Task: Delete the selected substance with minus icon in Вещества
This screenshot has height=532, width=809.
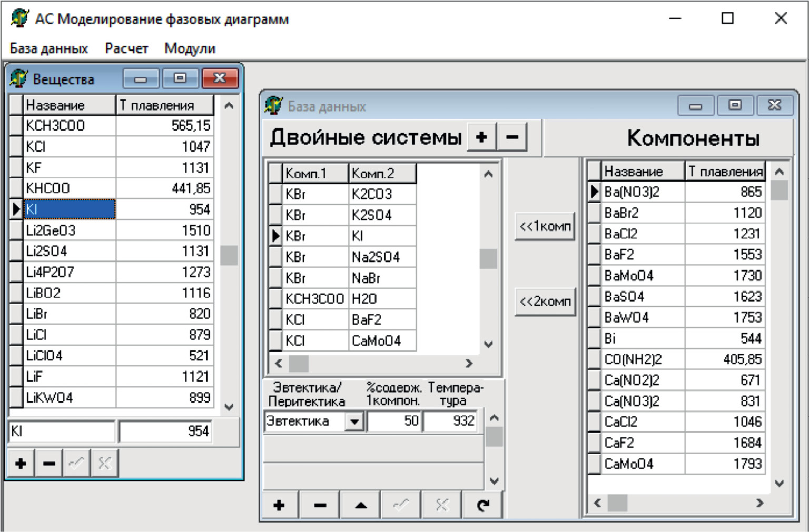Action: click(49, 463)
